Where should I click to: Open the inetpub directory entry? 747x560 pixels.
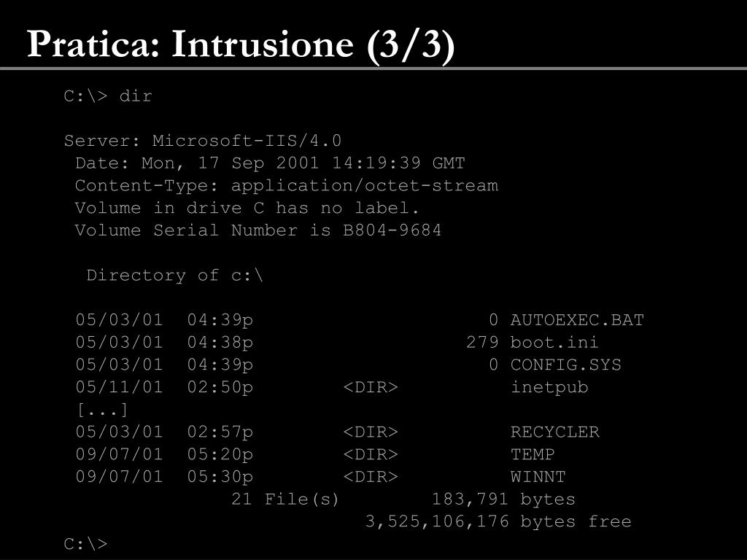(332, 387)
